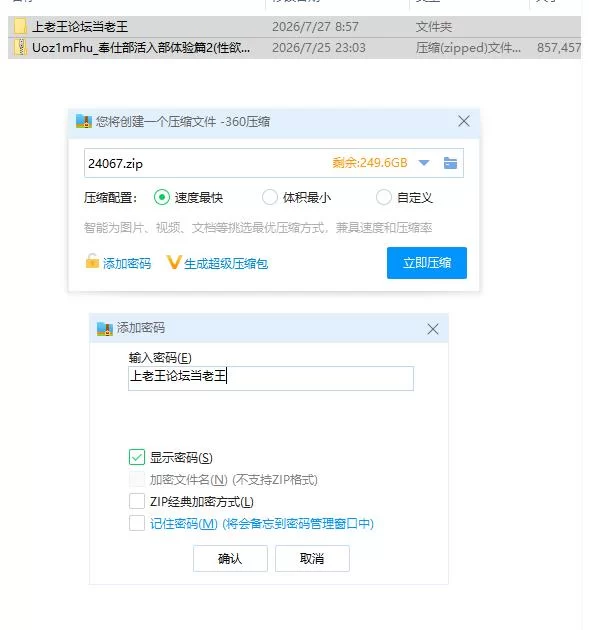The width and height of the screenshot is (589, 630).
Task: Click the ZIP经典加密方式(L) label text
Action: (202, 501)
